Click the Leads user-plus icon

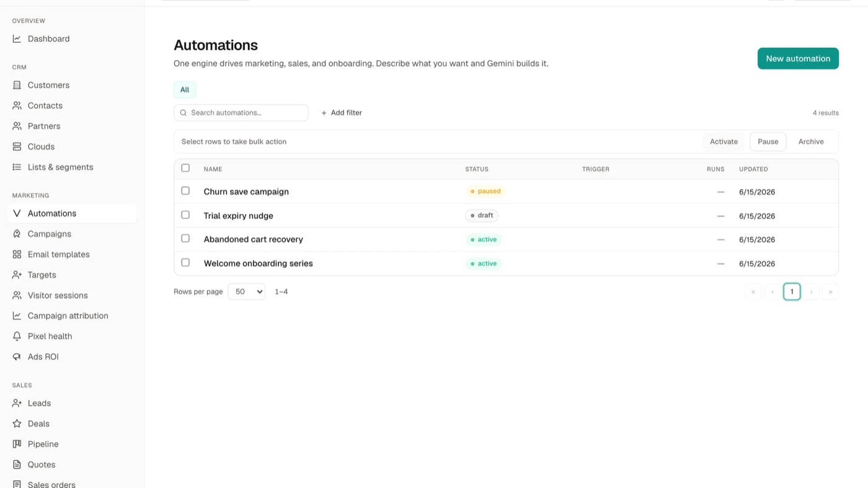17,403
